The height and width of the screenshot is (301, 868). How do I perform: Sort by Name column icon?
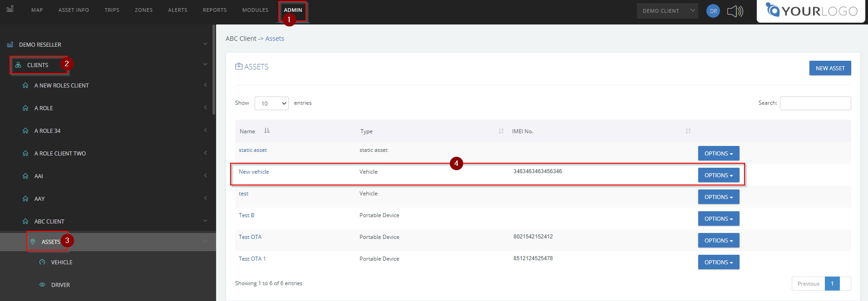[x=267, y=131]
